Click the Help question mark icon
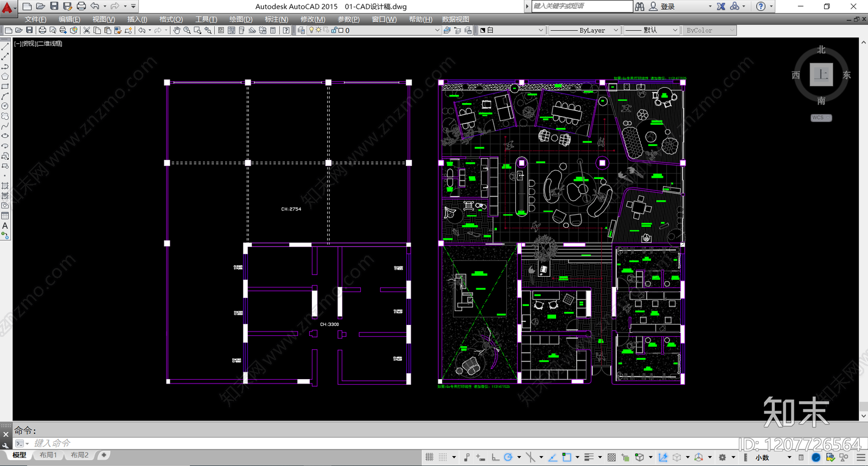The image size is (868, 466). pyautogui.click(x=761, y=6)
